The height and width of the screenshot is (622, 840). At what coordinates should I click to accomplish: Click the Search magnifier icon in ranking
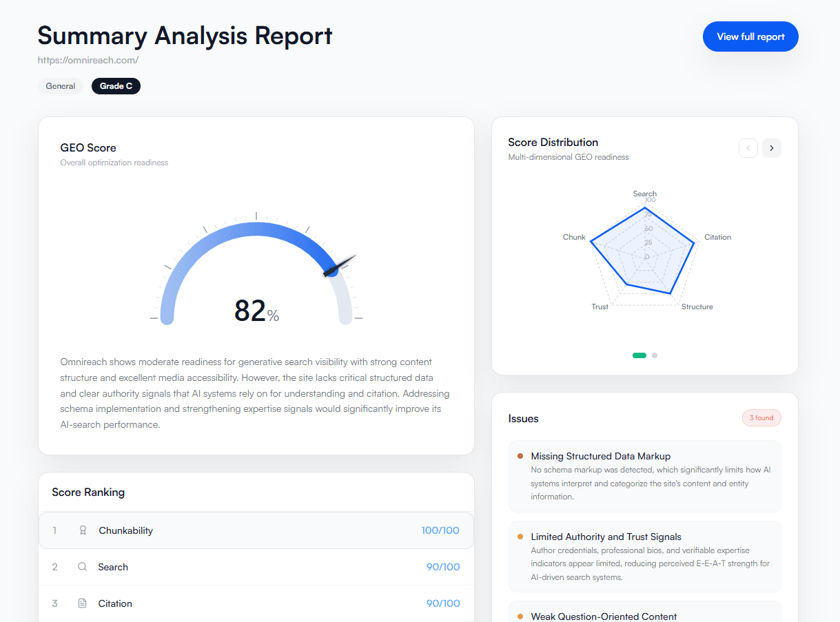point(82,567)
